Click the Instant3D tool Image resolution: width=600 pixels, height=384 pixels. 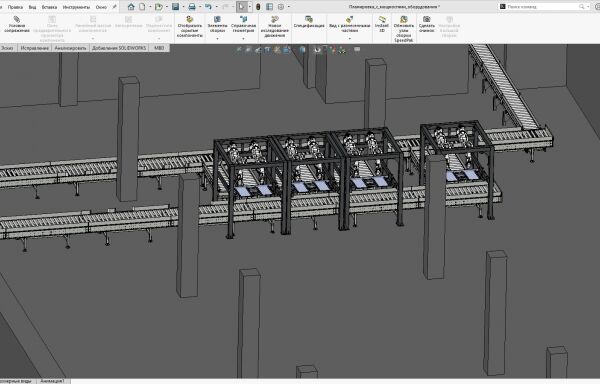pyautogui.click(x=382, y=24)
